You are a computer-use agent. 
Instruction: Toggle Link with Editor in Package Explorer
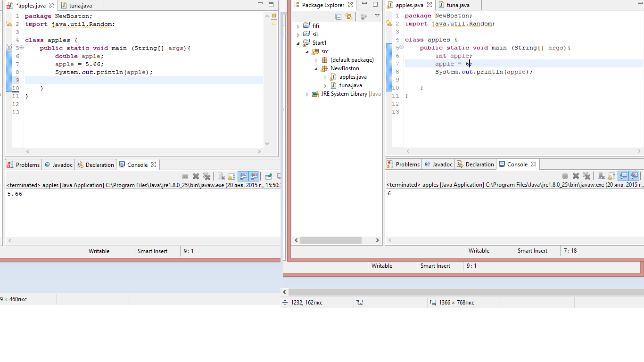(x=348, y=16)
